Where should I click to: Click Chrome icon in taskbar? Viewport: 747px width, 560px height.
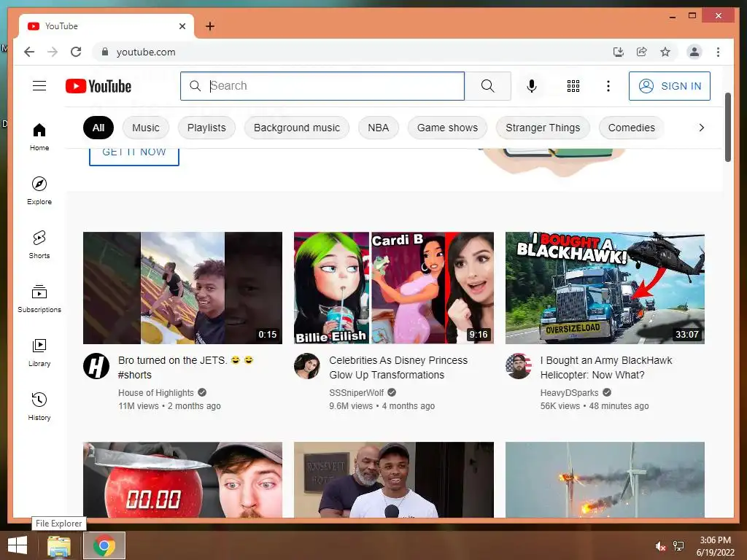(x=104, y=545)
